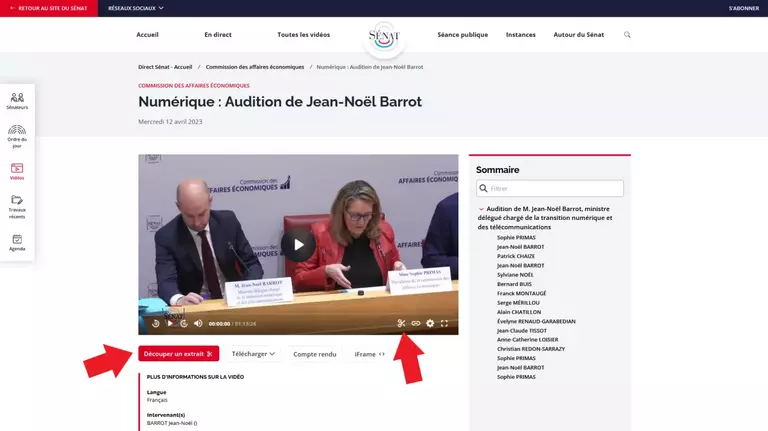768x431 pixels.
Task: Mute the video player volume
Action: tap(198, 323)
